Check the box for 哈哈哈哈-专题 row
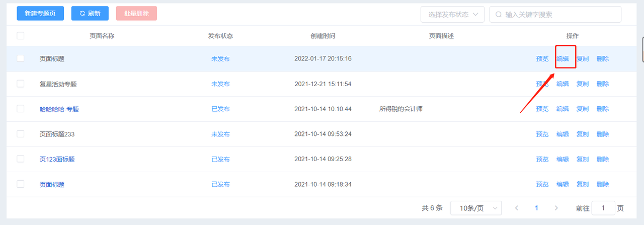The image size is (644, 225). (x=21, y=109)
